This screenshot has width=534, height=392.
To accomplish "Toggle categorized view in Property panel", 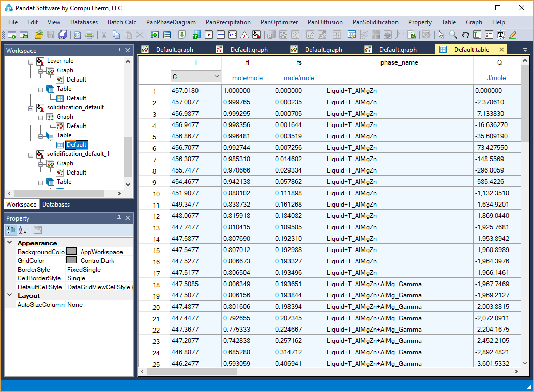I will tap(11, 230).
